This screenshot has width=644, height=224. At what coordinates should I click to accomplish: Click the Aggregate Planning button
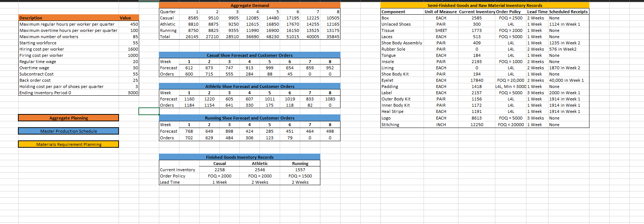(68, 118)
